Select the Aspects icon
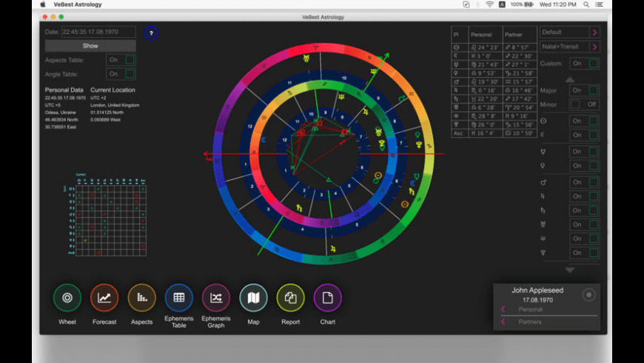The height and width of the screenshot is (363, 644). pos(141,298)
